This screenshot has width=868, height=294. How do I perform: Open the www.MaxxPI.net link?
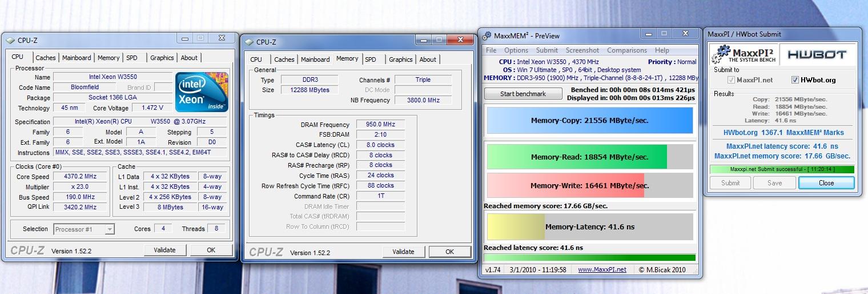click(602, 269)
